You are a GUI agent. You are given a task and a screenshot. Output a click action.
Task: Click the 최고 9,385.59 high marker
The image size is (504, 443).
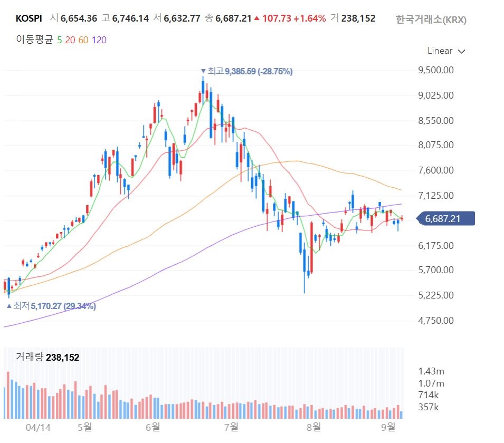click(246, 71)
